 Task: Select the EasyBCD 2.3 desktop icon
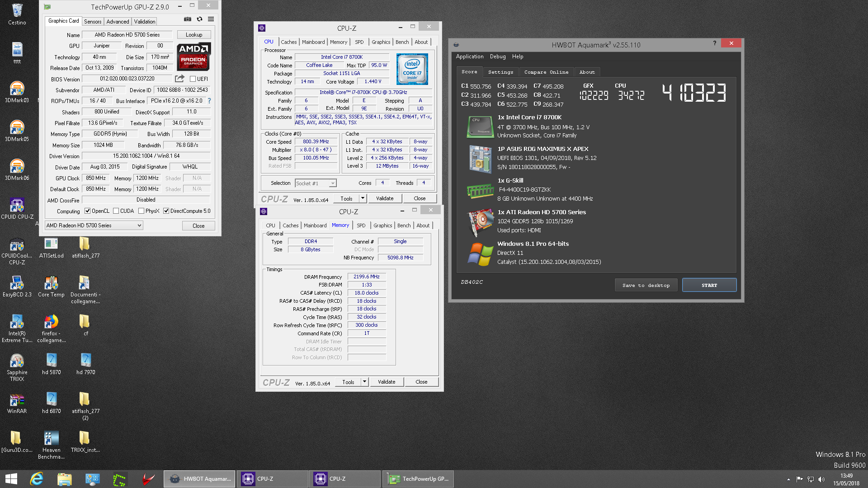[17, 286]
